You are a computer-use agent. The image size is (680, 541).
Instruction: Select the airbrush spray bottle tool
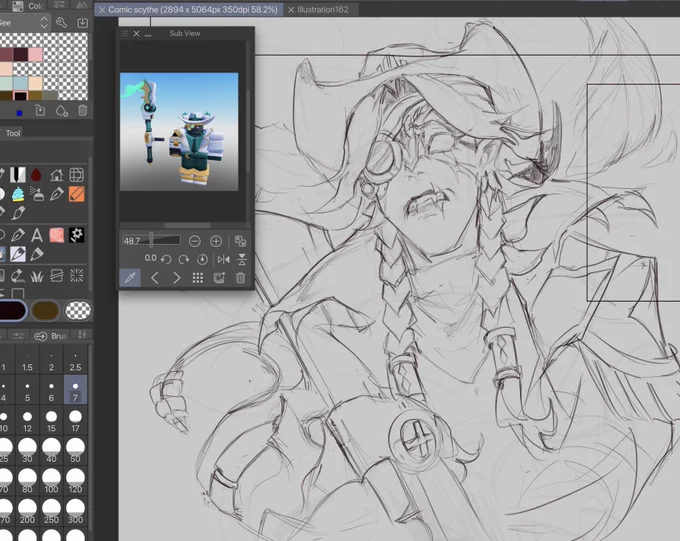(37, 194)
